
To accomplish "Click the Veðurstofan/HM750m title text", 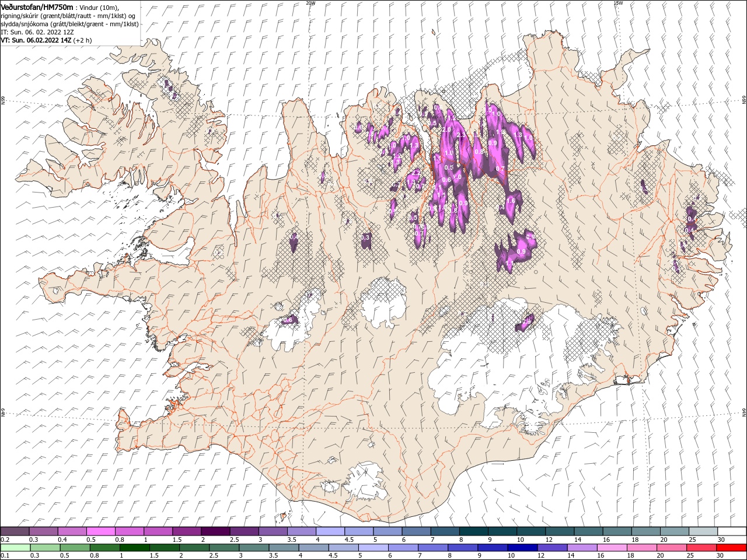I will (37, 6).
